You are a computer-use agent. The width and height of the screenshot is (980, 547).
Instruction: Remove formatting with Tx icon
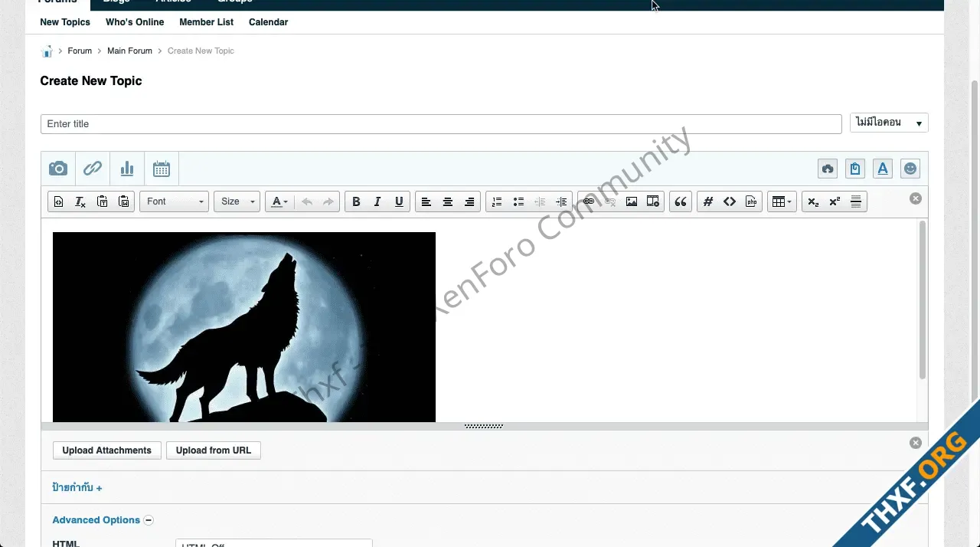click(80, 201)
